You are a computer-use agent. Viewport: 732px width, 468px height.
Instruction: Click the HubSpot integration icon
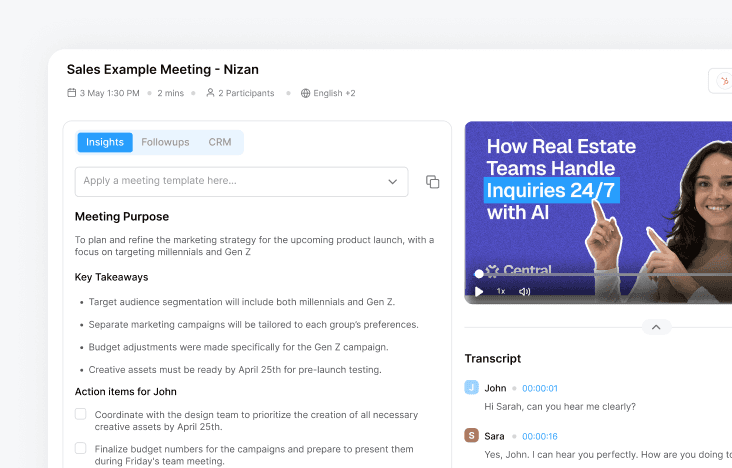(724, 81)
